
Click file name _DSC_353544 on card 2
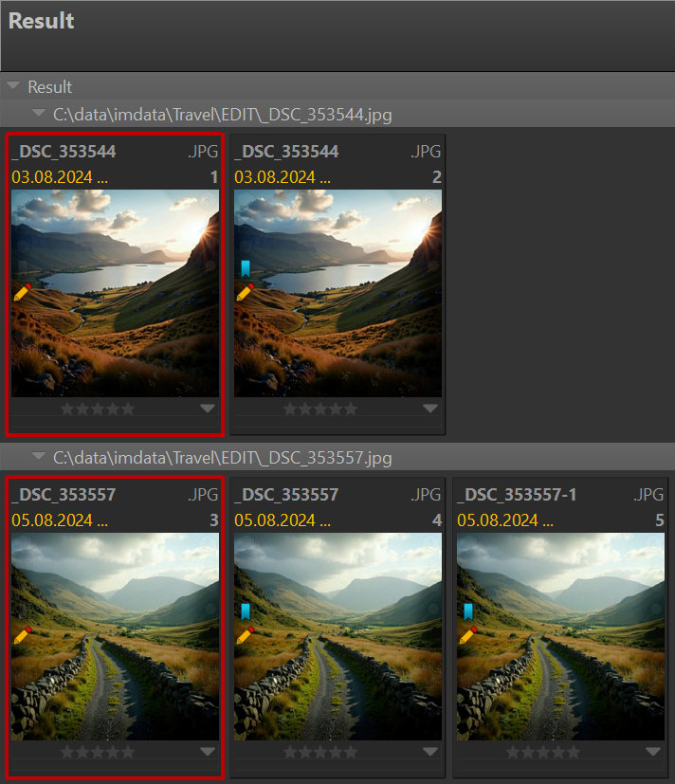click(x=286, y=152)
